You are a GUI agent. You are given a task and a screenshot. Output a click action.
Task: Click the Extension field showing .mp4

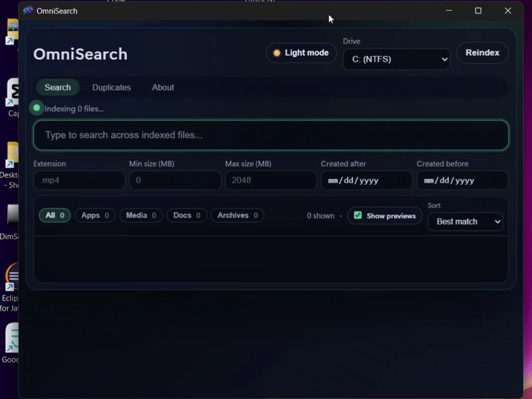(x=79, y=180)
